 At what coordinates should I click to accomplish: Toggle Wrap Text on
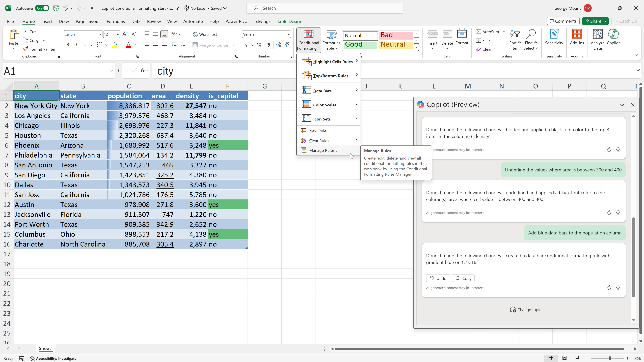(205, 34)
